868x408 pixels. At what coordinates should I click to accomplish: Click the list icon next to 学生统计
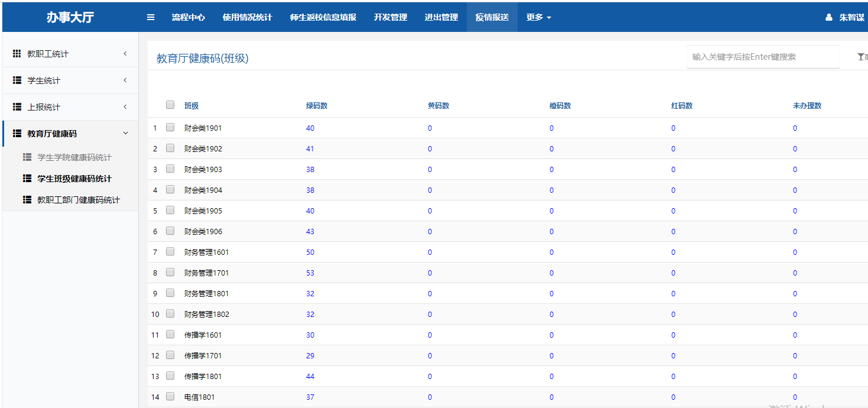(17, 80)
